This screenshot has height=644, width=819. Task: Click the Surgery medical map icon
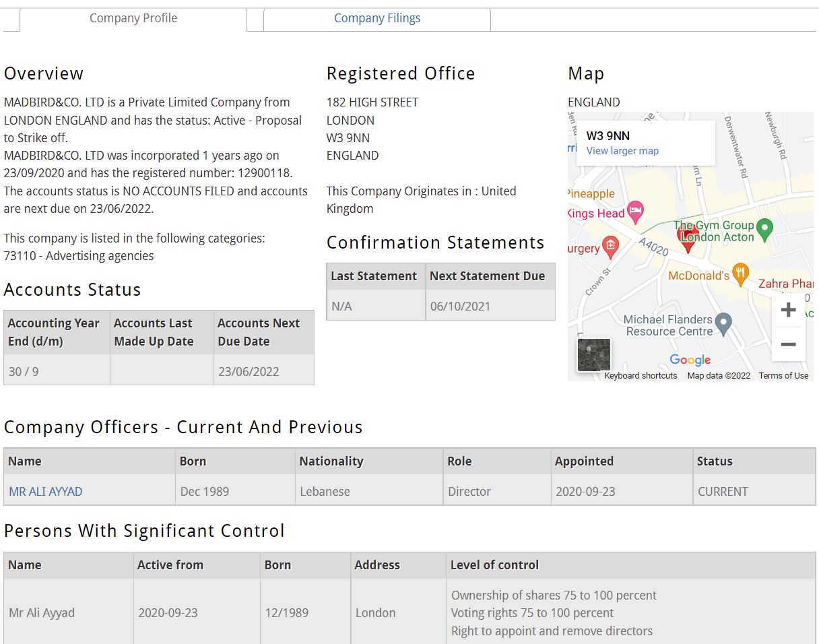[611, 247]
